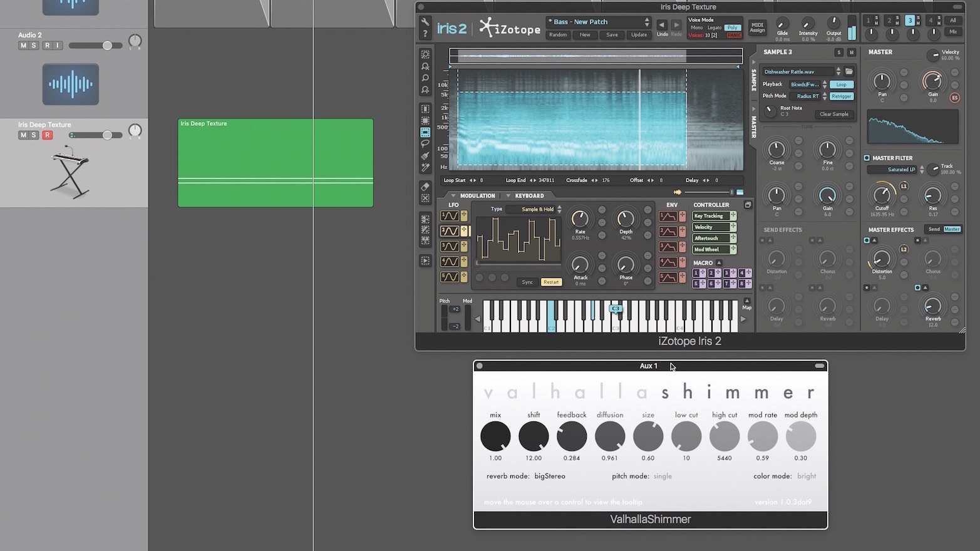
Task: Solo the Audio 2 track
Action: coord(34,46)
